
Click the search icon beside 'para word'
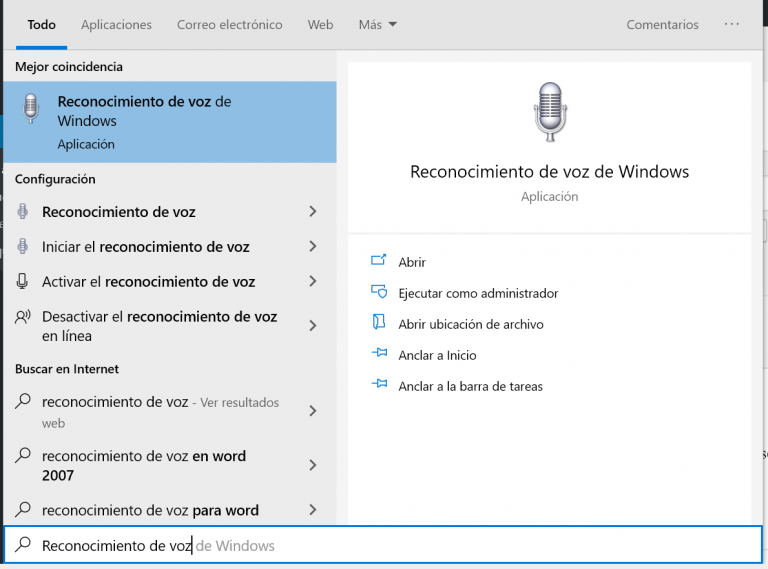pyautogui.click(x=23, y=510)
